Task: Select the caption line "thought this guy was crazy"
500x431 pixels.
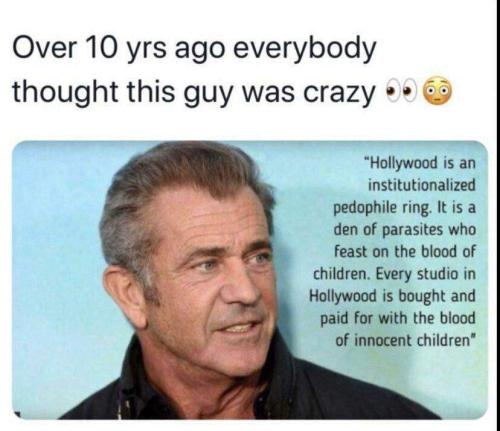Action: 193,92
